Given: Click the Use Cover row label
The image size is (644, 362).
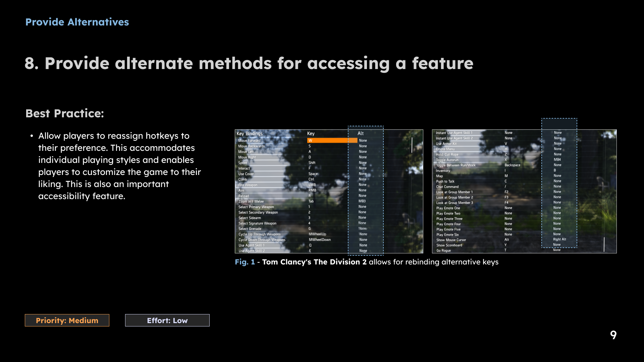Looking at the screenshot, I should [246, 174].
